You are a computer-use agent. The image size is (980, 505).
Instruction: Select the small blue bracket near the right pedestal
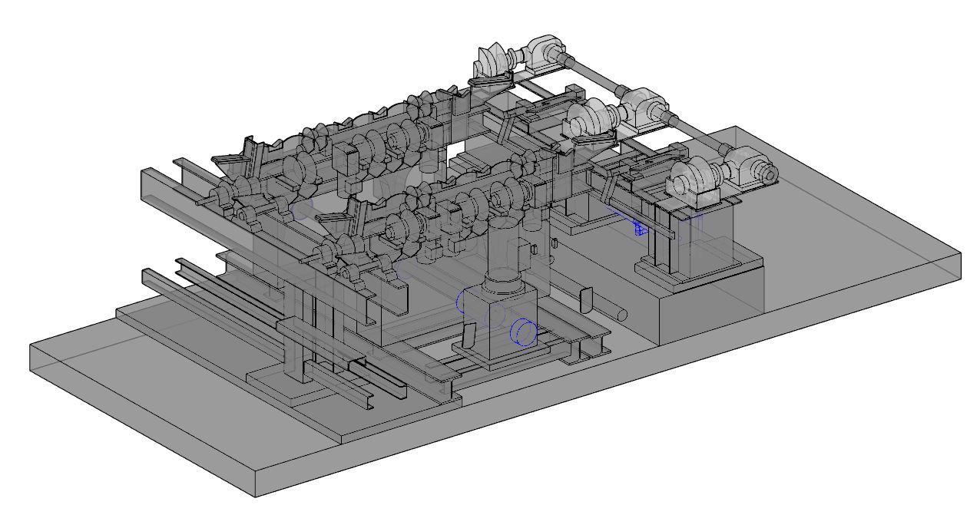pos(639,228)
